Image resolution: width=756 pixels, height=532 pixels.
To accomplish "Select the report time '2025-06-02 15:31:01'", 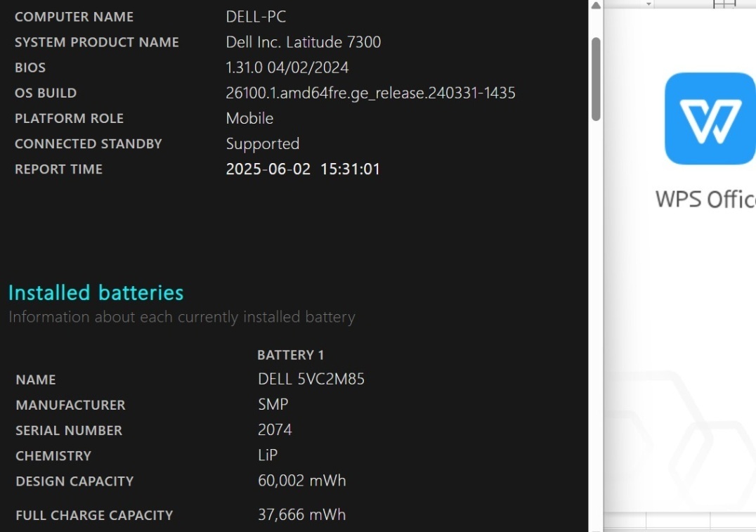I will coord(303,169).
